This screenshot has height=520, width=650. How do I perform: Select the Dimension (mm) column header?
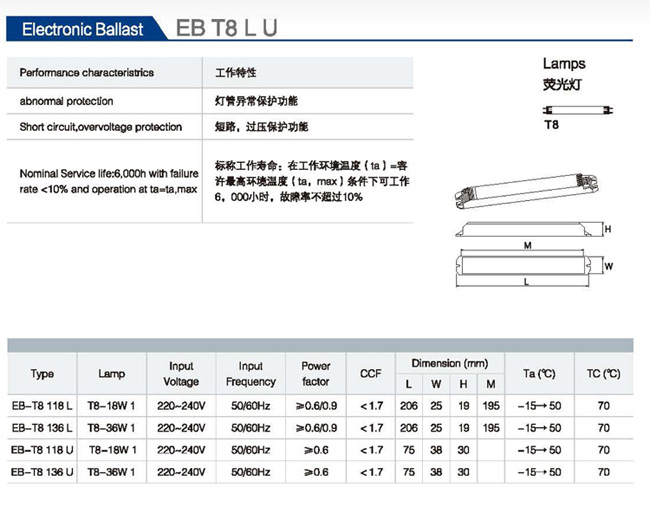449,363
